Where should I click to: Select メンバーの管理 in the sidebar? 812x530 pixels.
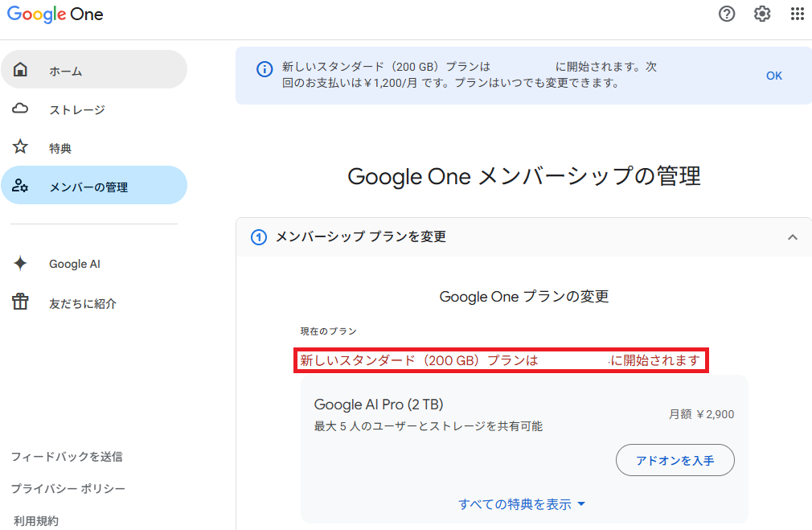coord(88,187)
